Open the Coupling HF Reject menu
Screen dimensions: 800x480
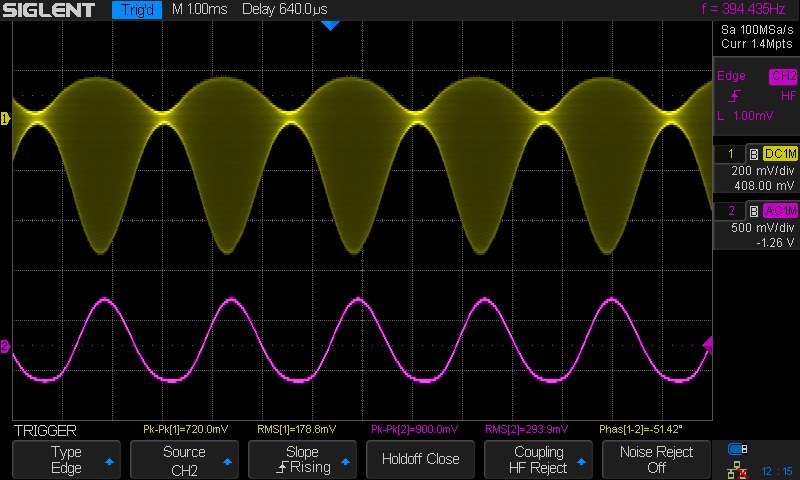(538, 460)
